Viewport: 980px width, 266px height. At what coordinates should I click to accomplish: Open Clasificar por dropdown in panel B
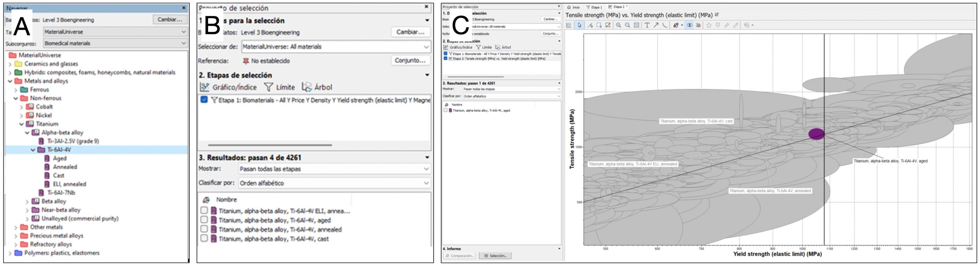pos(334,183)
